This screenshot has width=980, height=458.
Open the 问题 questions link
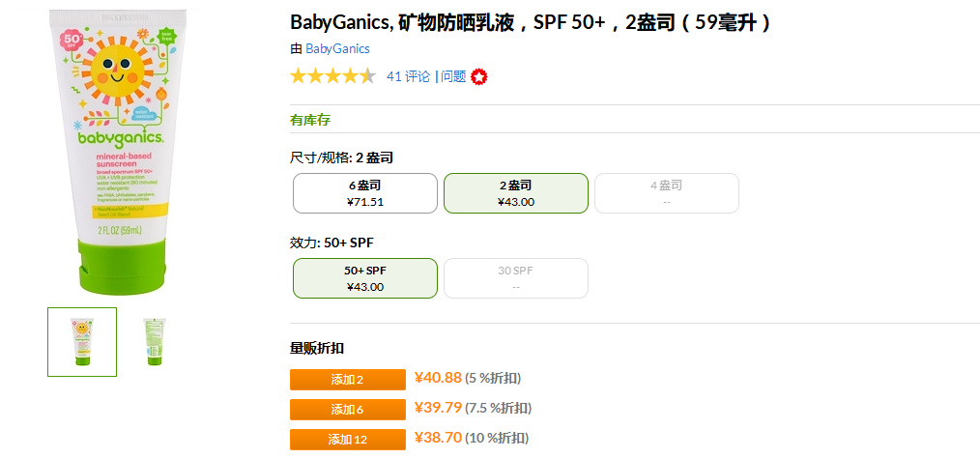click(453, 76)
